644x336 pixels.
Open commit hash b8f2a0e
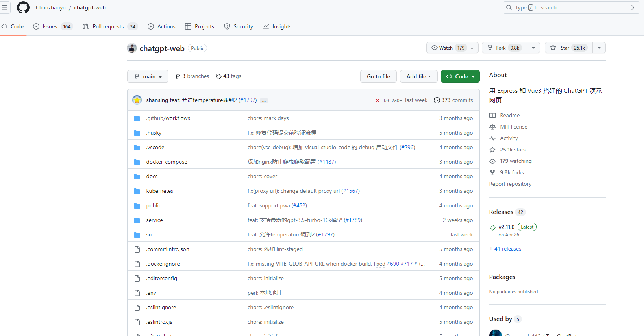(392, 100)
